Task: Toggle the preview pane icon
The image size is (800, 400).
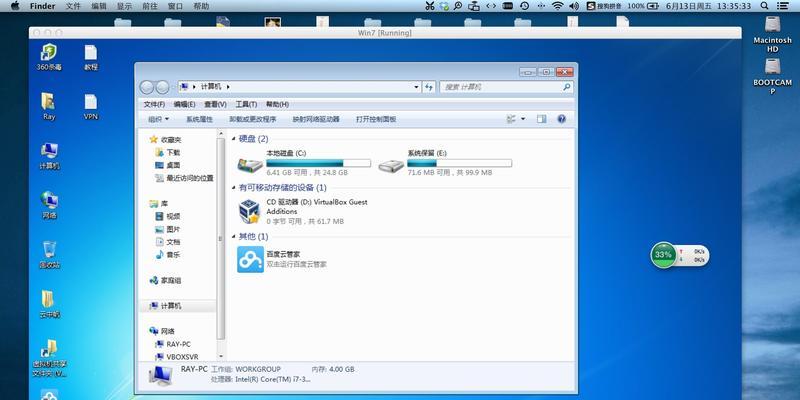Action: [x=541, y=119]
